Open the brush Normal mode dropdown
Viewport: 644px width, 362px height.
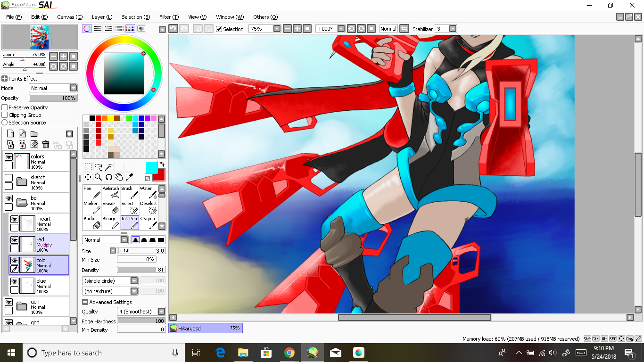(x=124, y=240)
